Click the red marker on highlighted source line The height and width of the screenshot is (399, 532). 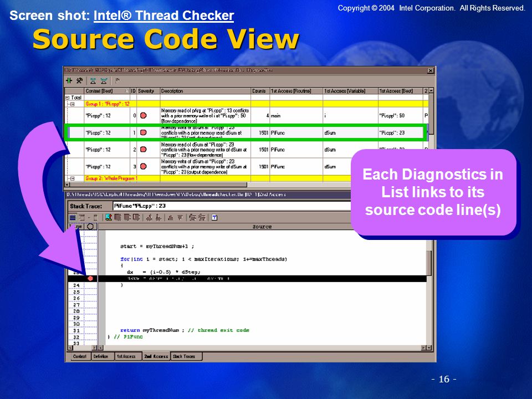[x=90, y=278]
